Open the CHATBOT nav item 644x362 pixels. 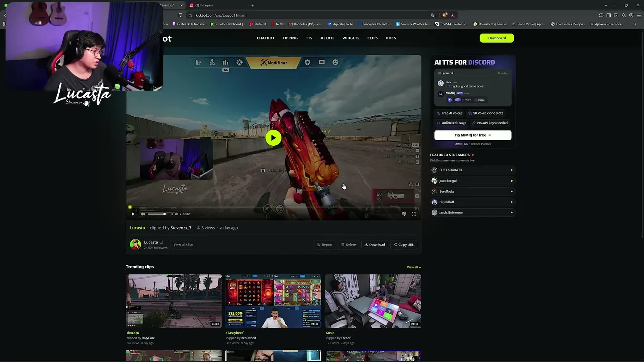click(x=266, y=38)
